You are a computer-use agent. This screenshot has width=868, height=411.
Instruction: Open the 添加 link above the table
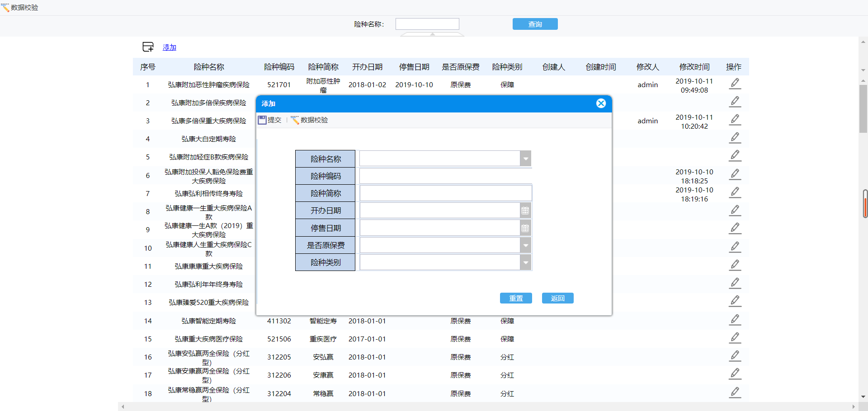point(170,47)
